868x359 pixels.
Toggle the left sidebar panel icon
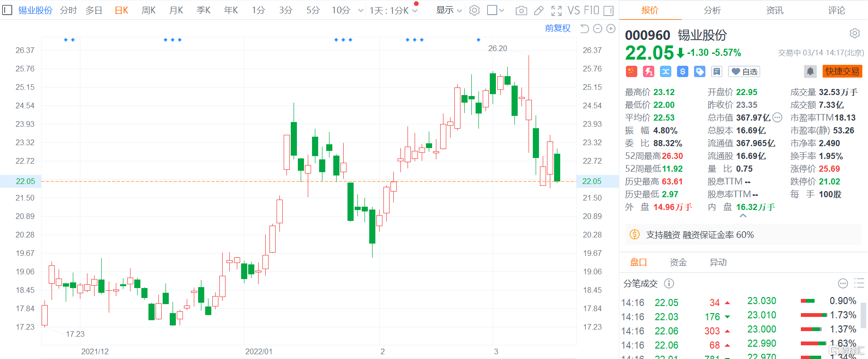7,10
